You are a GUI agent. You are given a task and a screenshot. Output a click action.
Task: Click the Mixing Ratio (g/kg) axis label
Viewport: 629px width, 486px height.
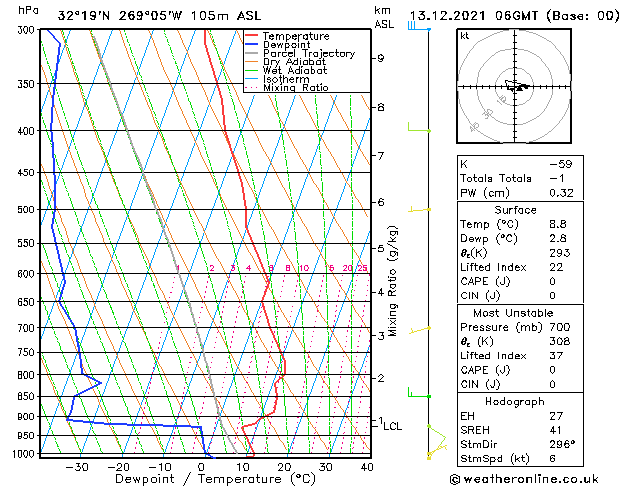tap(392, 281)
